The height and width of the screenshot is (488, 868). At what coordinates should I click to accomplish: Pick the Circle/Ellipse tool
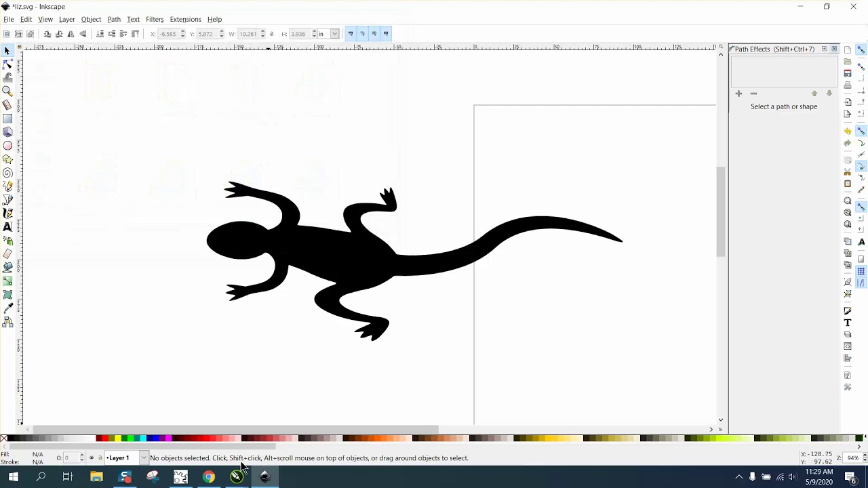7,146
